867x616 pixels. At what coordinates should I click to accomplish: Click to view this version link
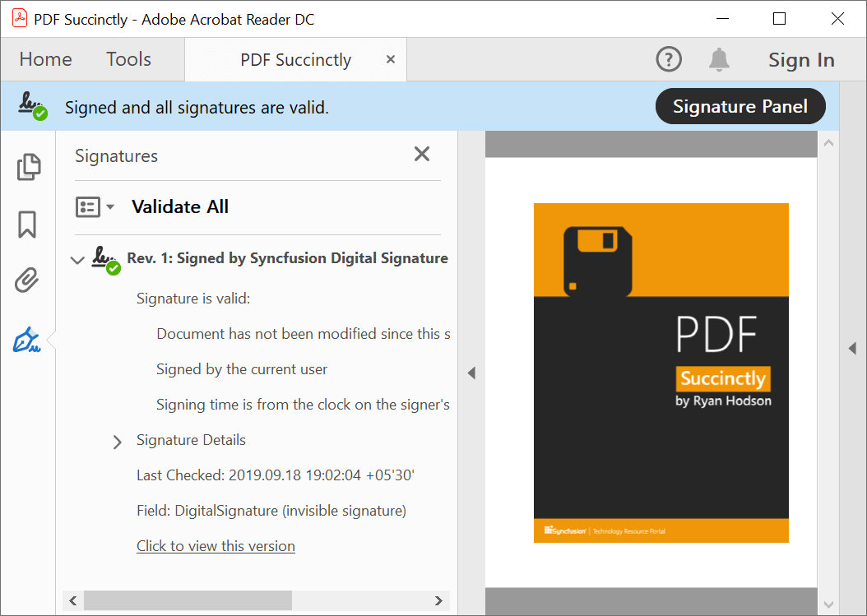(216, 546)
